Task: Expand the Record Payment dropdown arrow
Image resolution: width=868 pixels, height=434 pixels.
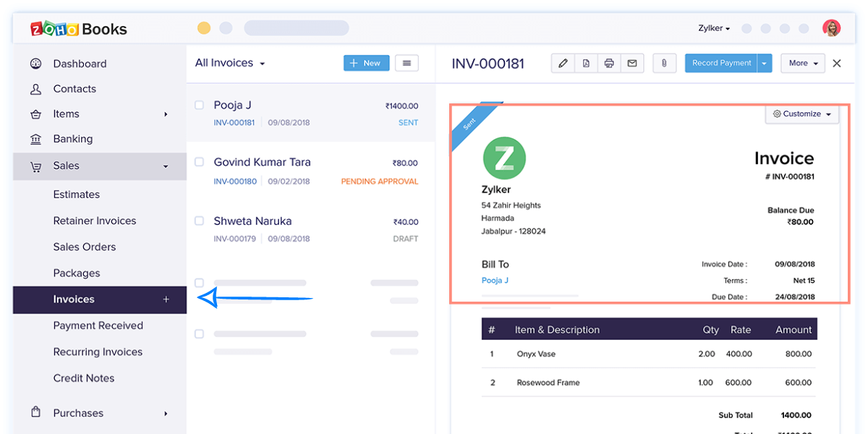Action: click(765, 63)
